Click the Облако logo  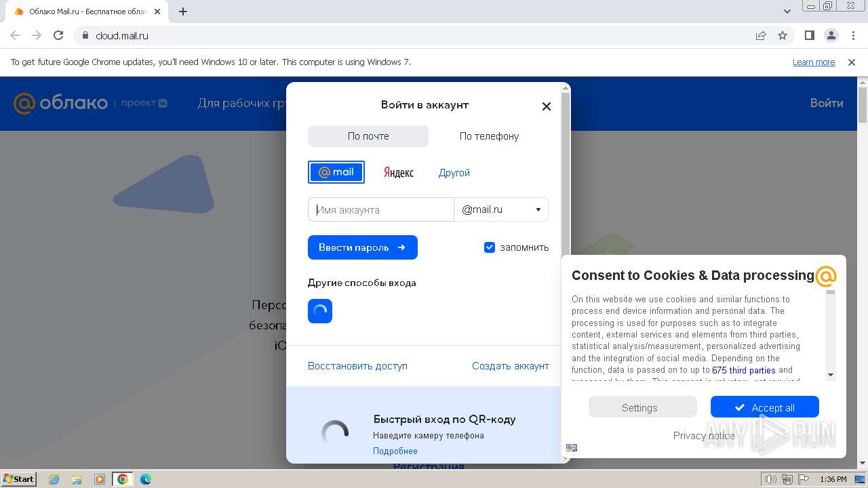(x=60, y=103)
